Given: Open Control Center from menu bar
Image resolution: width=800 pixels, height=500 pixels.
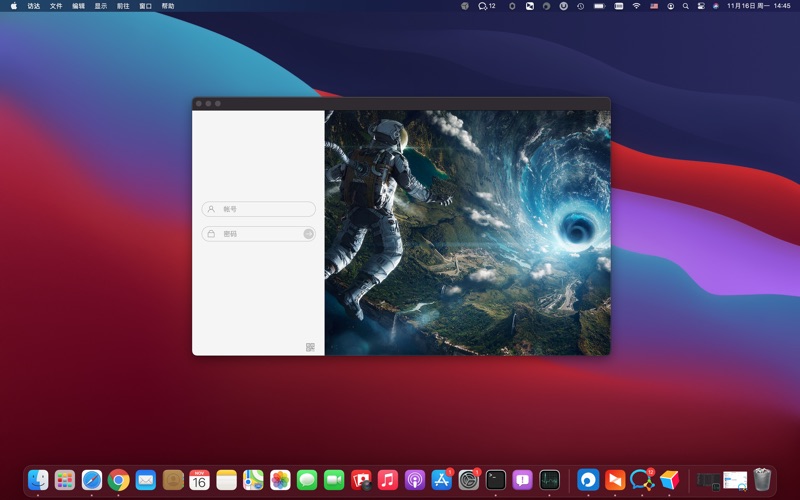Looking at the screenshot, I should 700,6.
